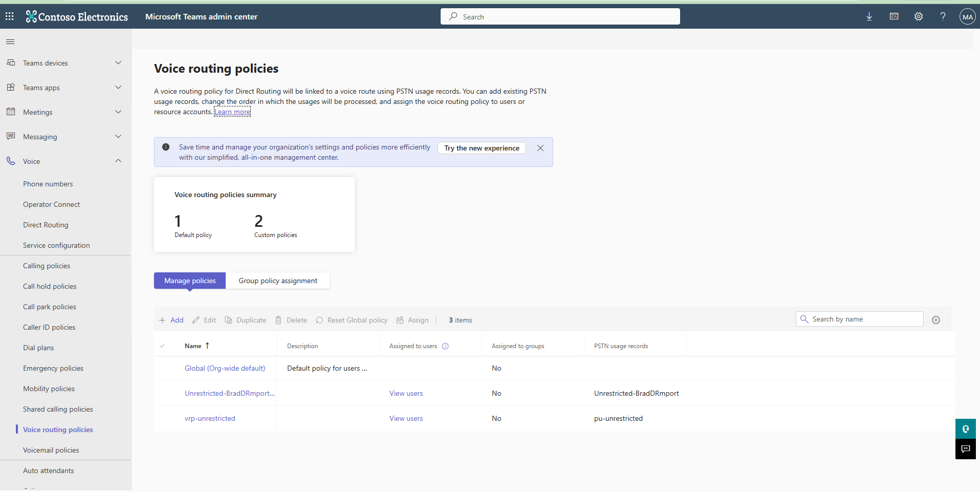Viewport: 980px width, 492px height.
Task: Click the Messaging chat sidebar icon
Action: coord(11,136)
